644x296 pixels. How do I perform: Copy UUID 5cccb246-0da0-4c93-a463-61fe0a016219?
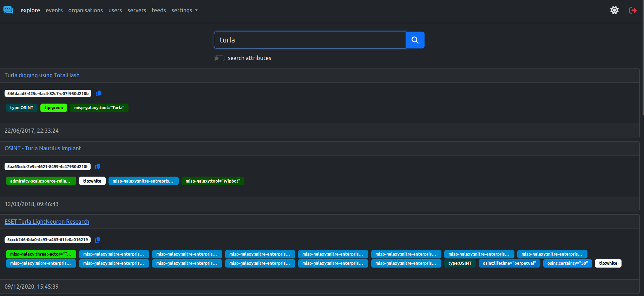[98, 240]
